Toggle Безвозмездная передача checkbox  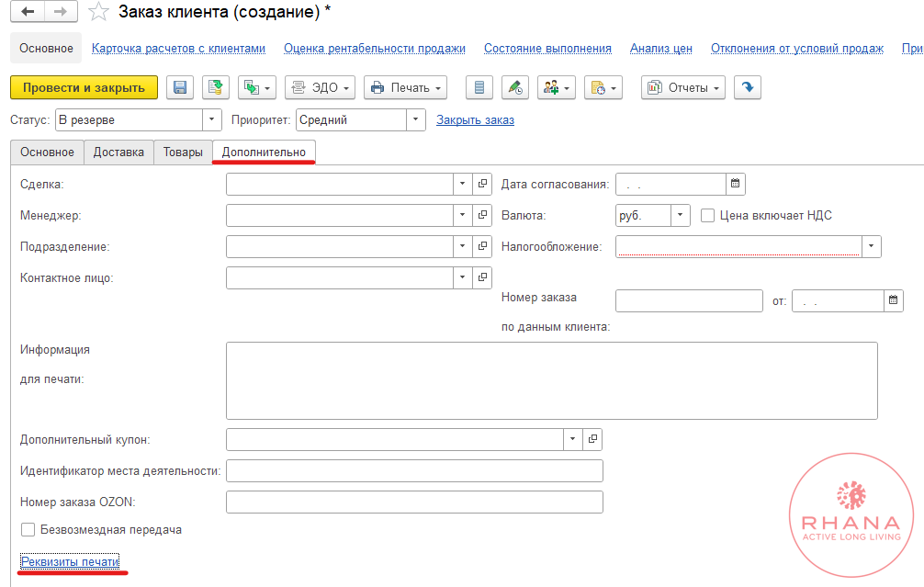point(28,530)
